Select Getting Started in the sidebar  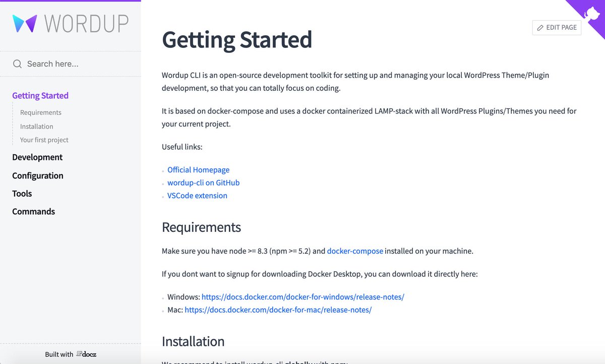[x=40, y=96]
